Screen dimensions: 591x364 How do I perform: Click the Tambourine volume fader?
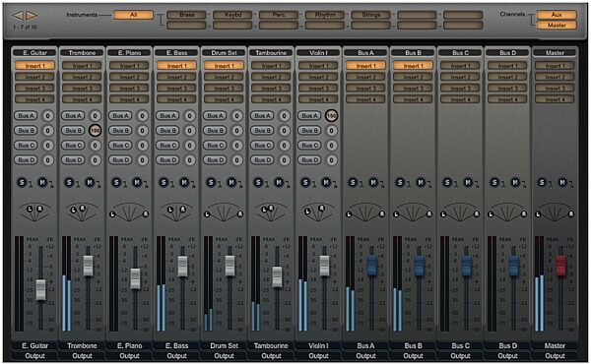(x=277, y=276)
